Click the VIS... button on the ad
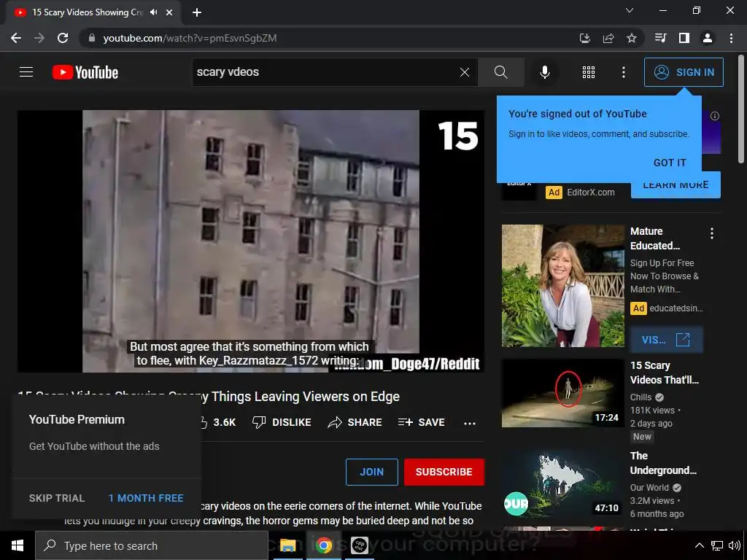This screenshot has width=747, height=560. (x=665, y=340)
